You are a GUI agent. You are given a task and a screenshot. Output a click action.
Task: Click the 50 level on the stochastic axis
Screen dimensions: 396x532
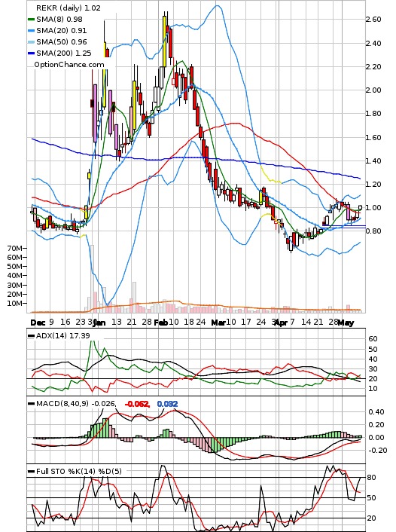372,498
